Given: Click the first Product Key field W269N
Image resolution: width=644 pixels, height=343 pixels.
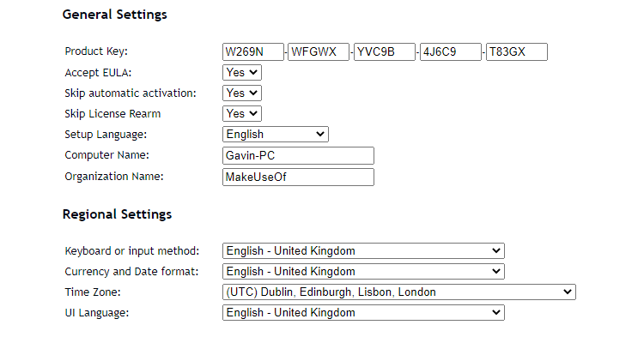Looking at the screenshot, I should click(x=252, y=52).
